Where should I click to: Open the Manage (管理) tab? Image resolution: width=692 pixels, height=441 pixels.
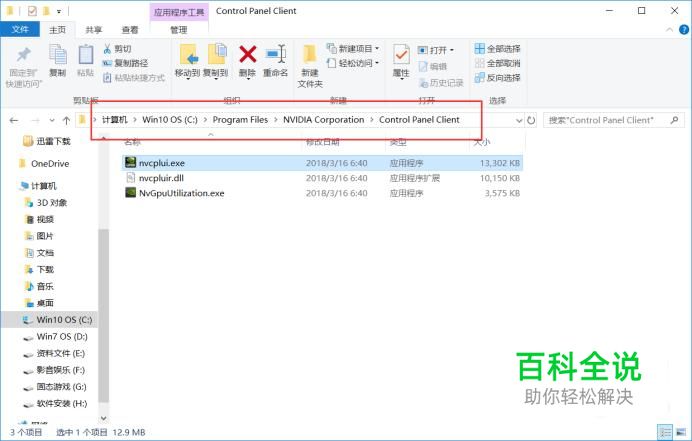coord(179,30)
